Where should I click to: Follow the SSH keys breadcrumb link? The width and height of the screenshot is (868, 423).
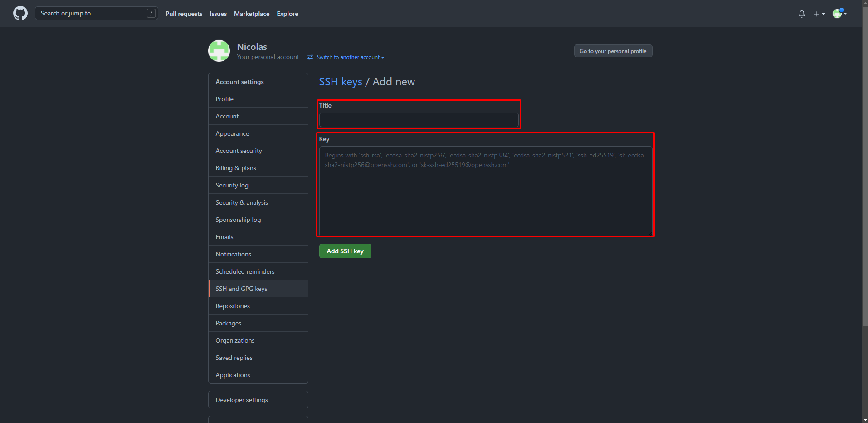pyautogui.click(x=341, y=82)
